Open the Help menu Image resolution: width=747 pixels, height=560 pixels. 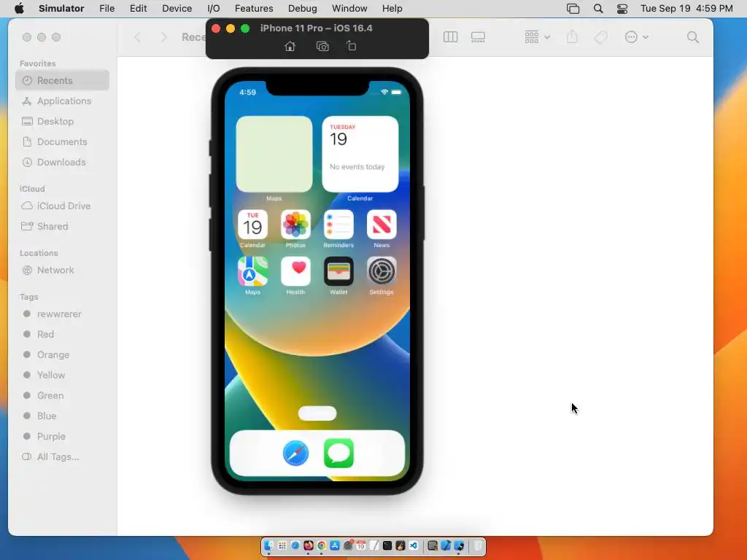coord(392,9)
